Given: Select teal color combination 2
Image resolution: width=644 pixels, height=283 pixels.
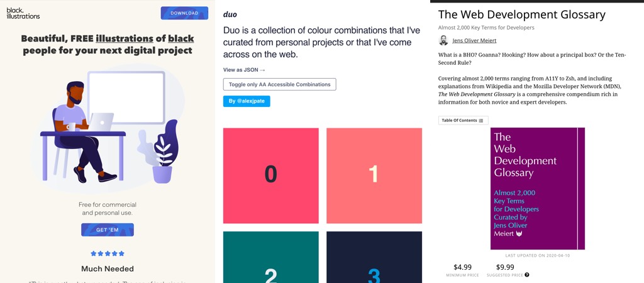Looking at the screenshot, I should (x=270, y=258).
